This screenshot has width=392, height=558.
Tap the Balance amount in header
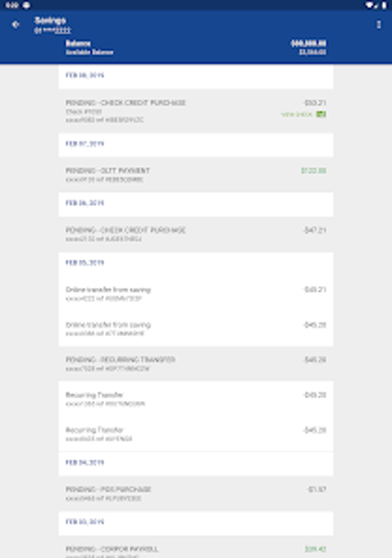[x=308, y=43]
